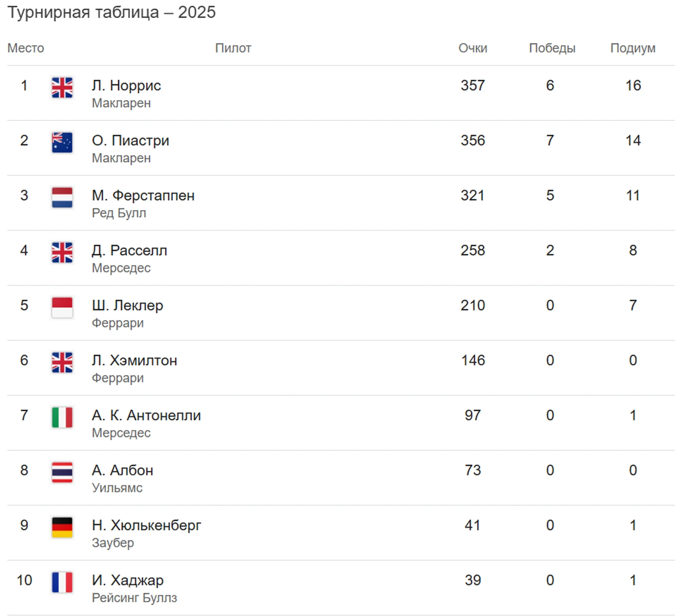Open driver Л. Норрис
Viewport: 675px width, 616px height.
(x=126, y=86)
